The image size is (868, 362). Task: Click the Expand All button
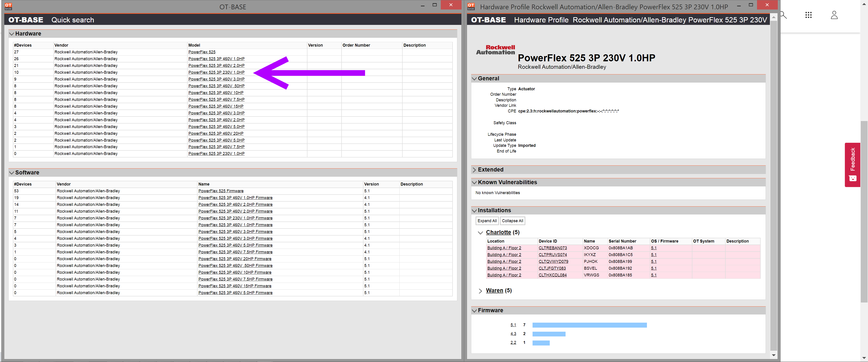click(x=487, y=221)
